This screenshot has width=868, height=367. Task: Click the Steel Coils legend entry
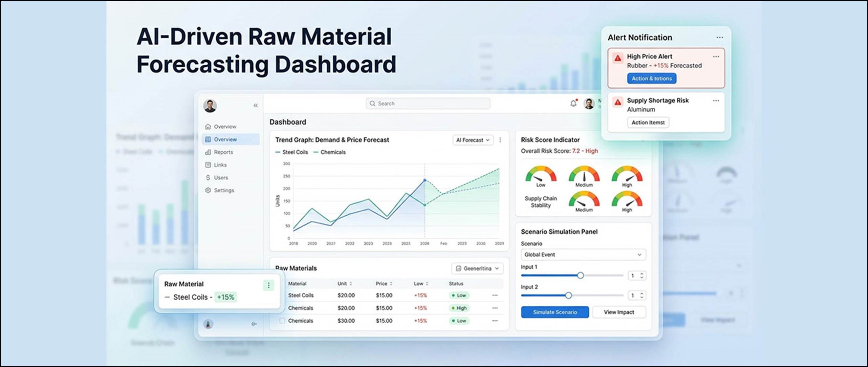[x=292, y=152]
